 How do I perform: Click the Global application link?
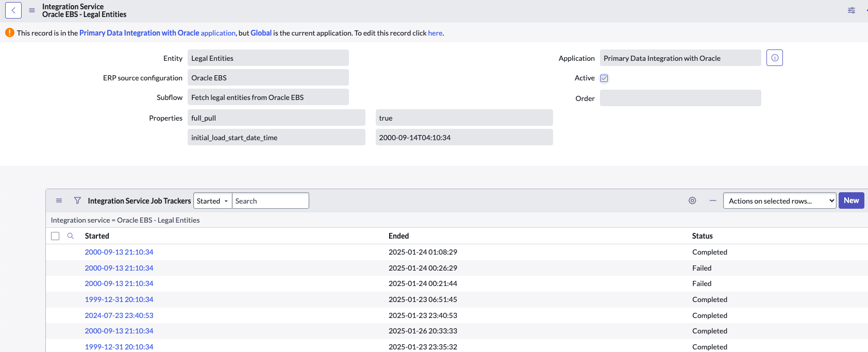click(261, 33)
